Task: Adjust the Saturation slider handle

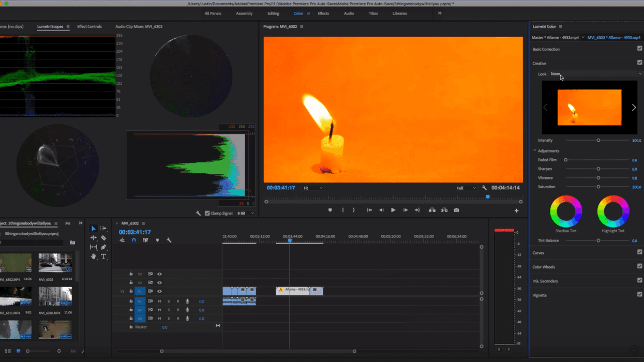Action: click(598, 187)
